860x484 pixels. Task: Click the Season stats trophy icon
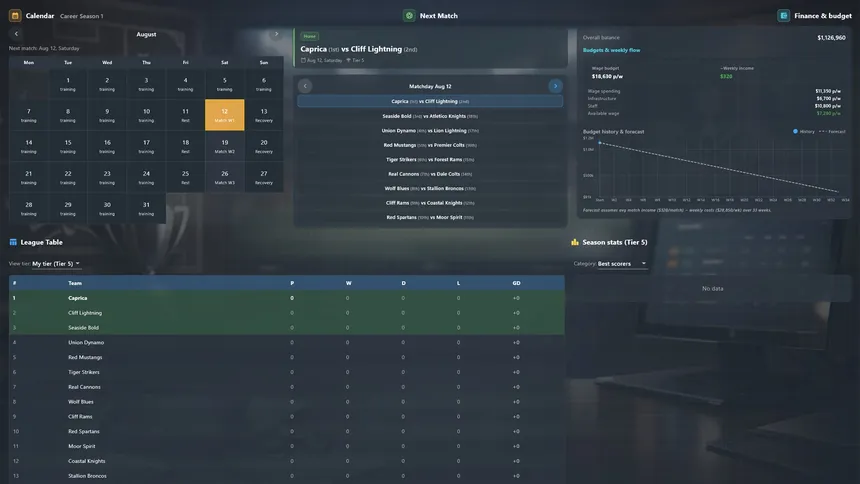tap(575, 242)
